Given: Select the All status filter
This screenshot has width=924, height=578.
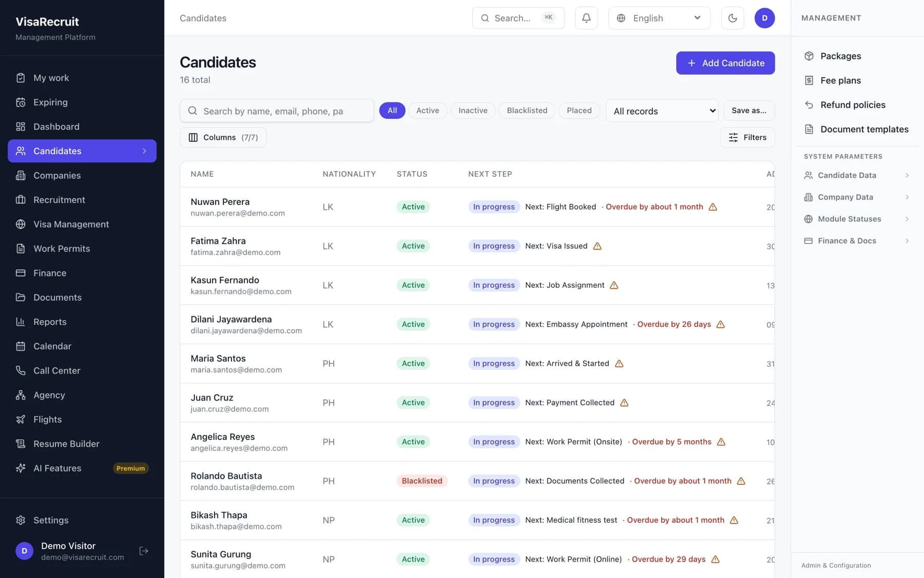Looking at the screenshot, I should (392, 110).
